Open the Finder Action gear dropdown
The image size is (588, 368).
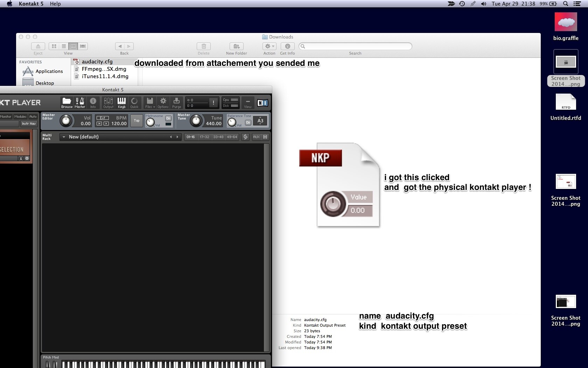pyautogui.click(x=269, y=46)
